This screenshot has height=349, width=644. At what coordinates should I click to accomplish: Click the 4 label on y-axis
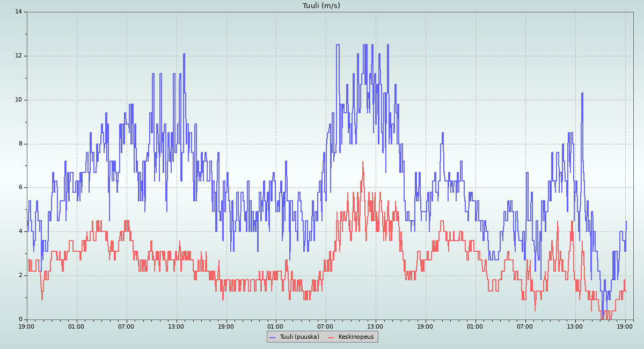click(20, 231)
